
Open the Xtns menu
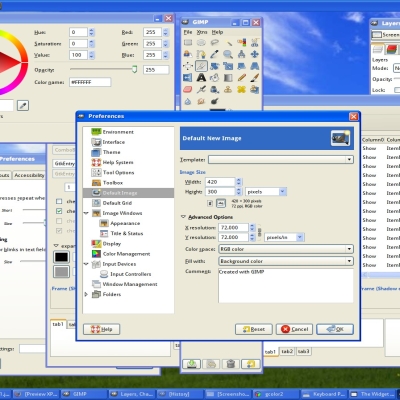click(202, 32)
